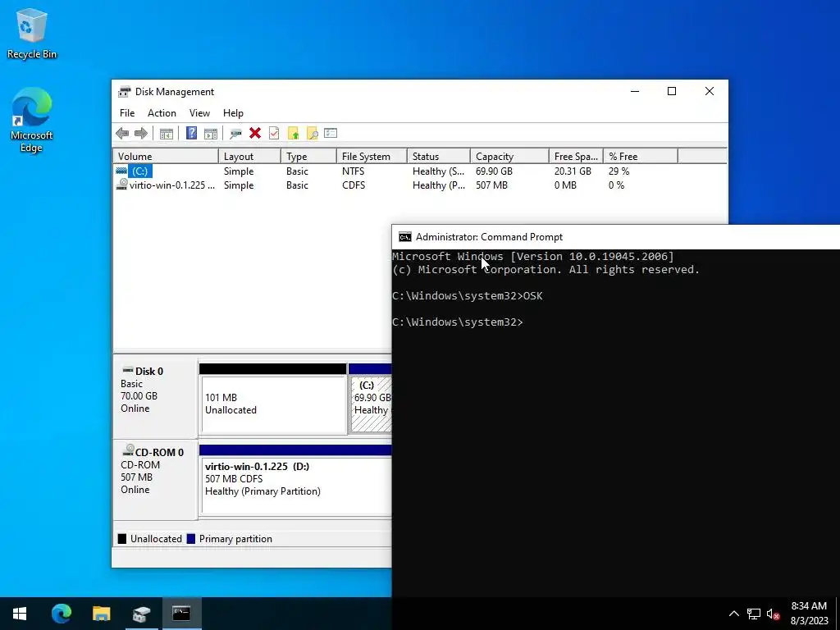840x630 pixels.
Task: Select the Disk 0 label panel
Action: (155, 398)
